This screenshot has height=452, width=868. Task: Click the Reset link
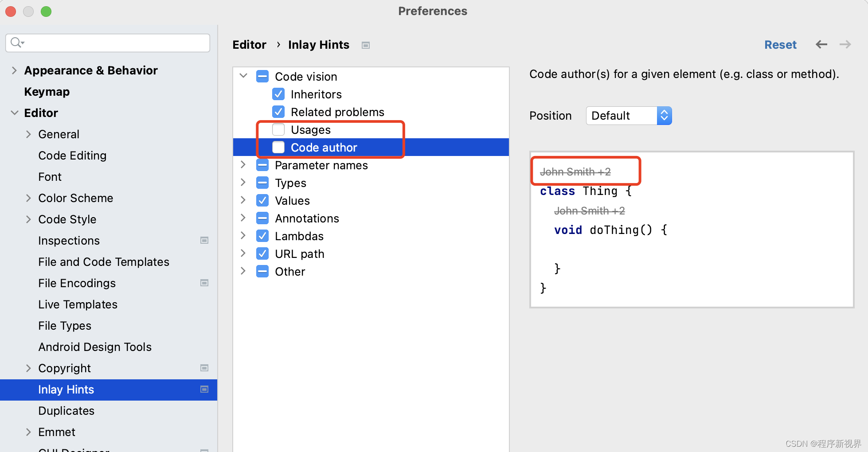[x=780, y=45]
